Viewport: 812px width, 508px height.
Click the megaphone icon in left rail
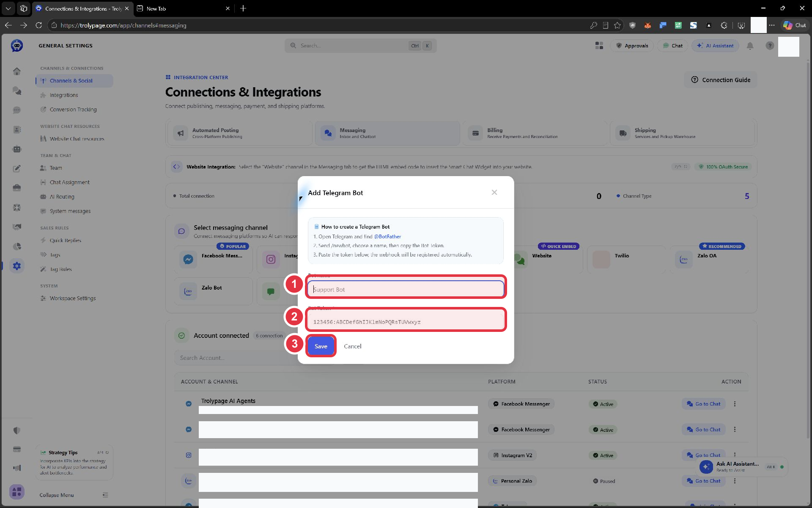(x=17, y=468)
